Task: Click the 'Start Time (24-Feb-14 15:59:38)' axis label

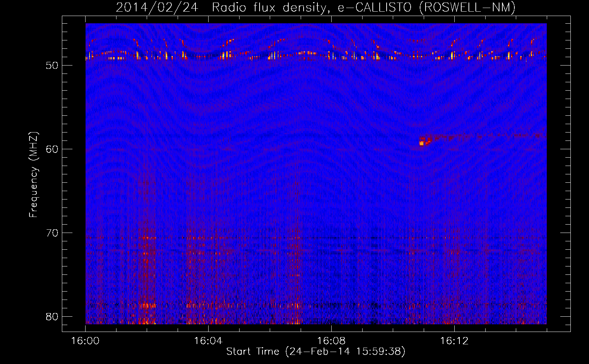Action: click(x=316, y=352)
